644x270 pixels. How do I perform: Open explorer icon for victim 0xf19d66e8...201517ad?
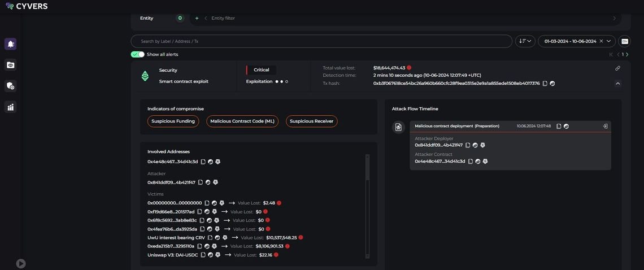207,212
